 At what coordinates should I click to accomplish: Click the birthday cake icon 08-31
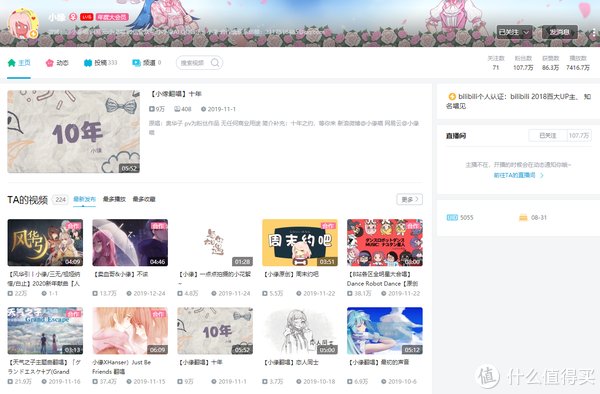pos(523,218)
